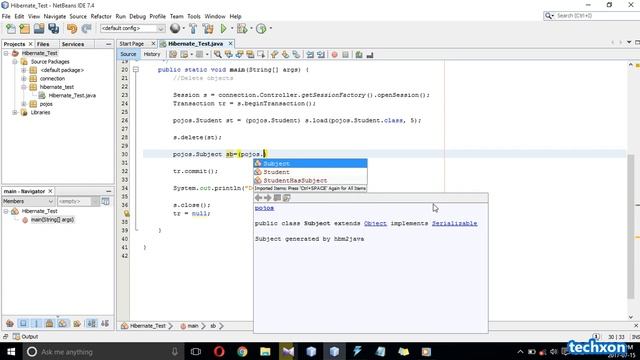Toggle Show Fields filter in Navigator
Screen dimensions: 640x360
(x=23, y=324)
